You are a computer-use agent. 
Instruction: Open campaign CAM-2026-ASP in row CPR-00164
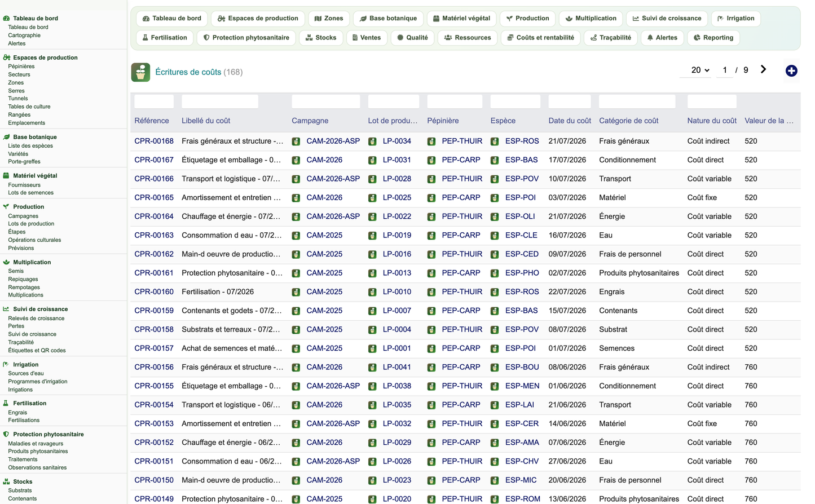tap(333, 216)
